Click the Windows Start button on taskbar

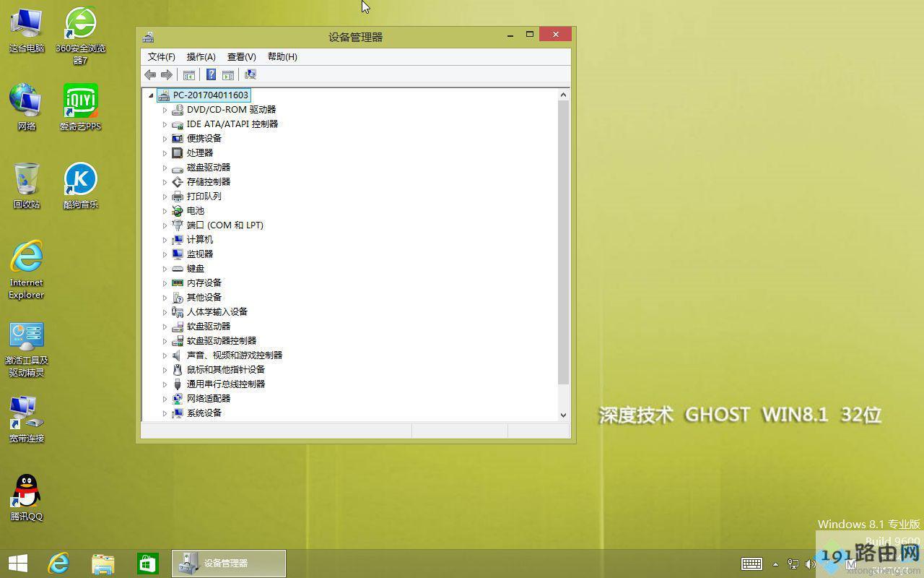[18, 564]
